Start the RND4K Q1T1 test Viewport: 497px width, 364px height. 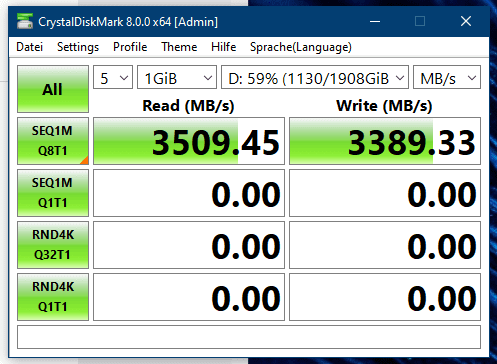[53, 297]
